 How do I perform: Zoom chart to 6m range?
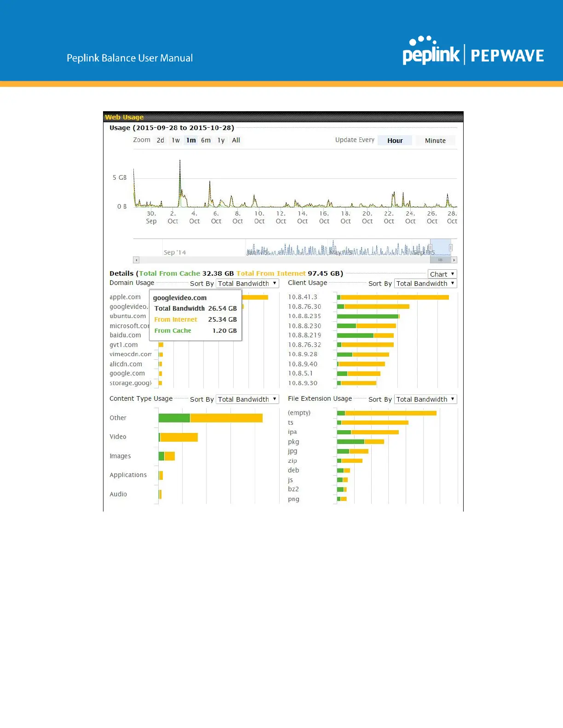pos(206,140)
